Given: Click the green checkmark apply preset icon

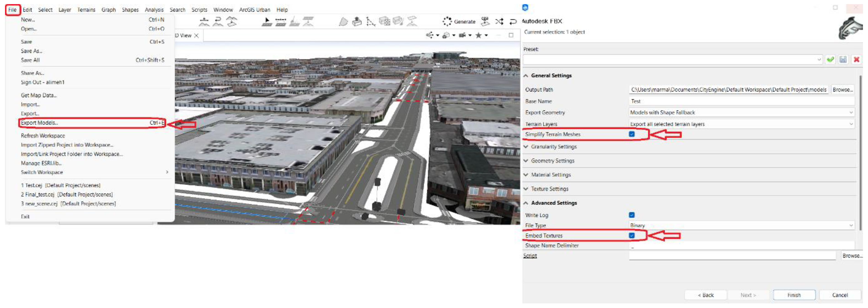Looking at the screenshot, I should (x=830, y=60).
